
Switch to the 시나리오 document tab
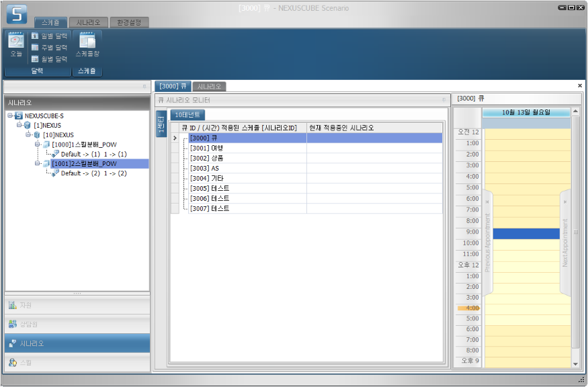pyautogui.click(x=209, y=87)
